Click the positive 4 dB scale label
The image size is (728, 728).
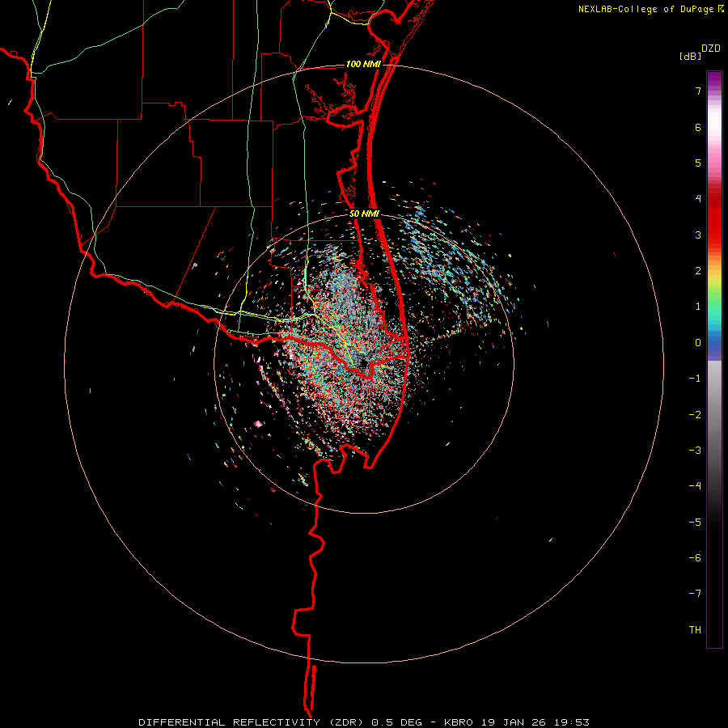[698, 199]
